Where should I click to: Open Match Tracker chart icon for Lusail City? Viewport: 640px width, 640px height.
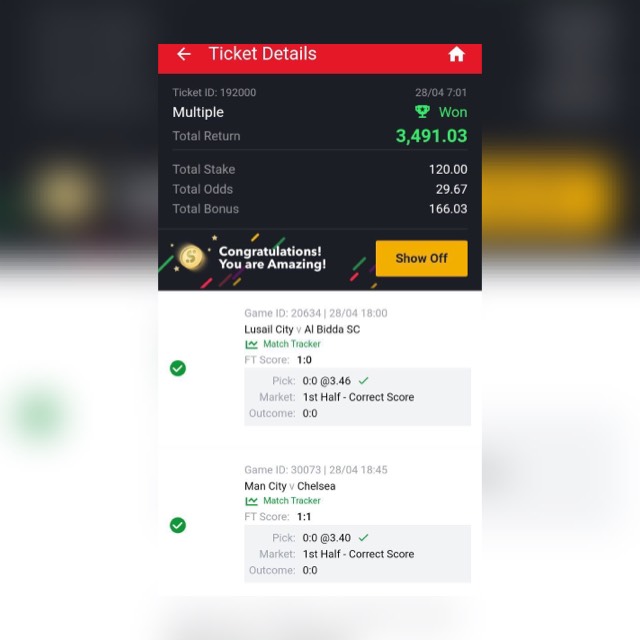click(x=251, y=344)
